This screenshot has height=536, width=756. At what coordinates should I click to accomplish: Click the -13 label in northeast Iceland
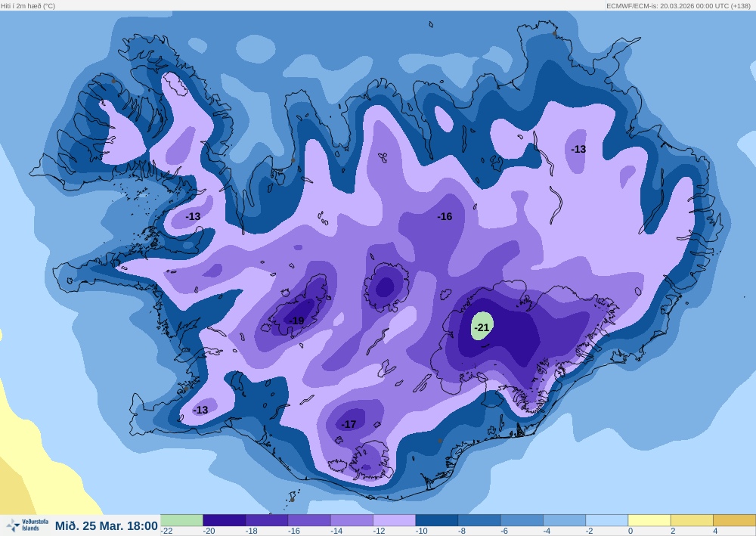(x=578, y=149)
